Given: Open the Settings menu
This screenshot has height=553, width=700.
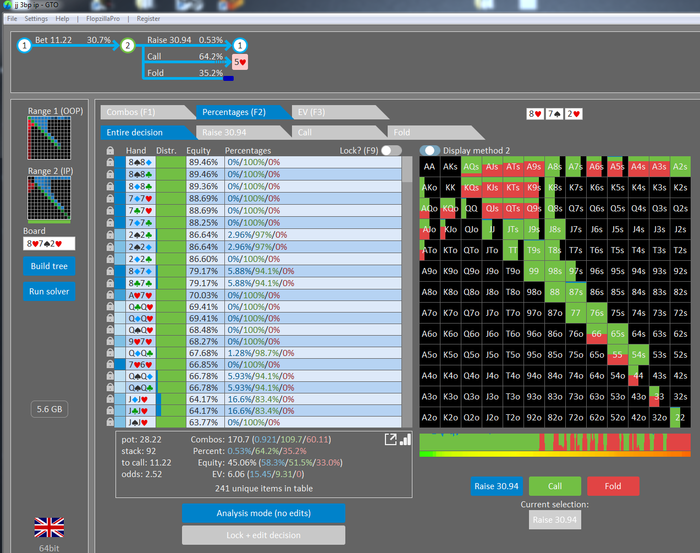Looking at the screenshot, I should [x=36, y=19].
